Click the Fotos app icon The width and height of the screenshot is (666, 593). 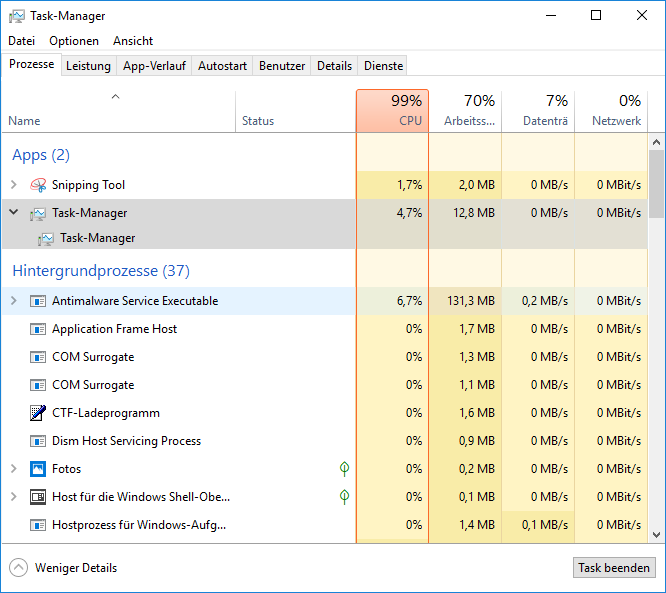38,469
